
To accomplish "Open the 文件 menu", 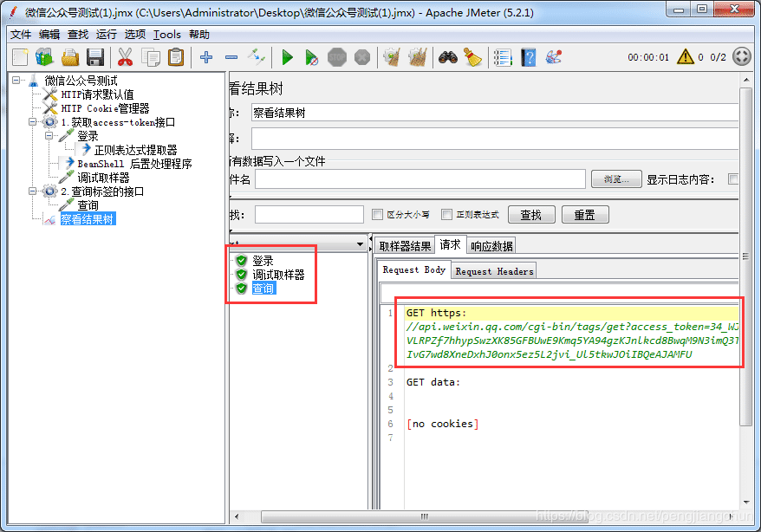I will point(21,35).
